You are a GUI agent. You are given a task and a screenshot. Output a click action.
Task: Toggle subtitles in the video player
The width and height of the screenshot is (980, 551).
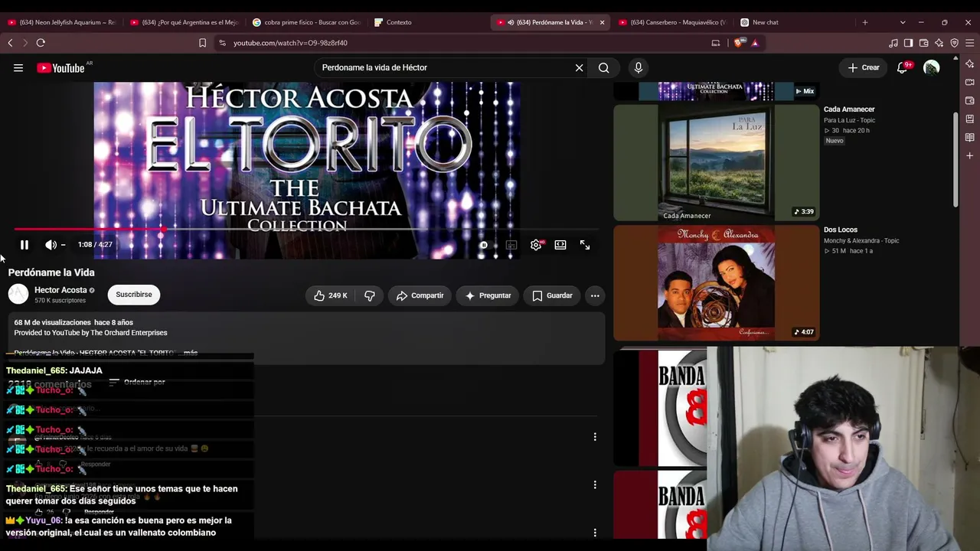tap(511, 245)
